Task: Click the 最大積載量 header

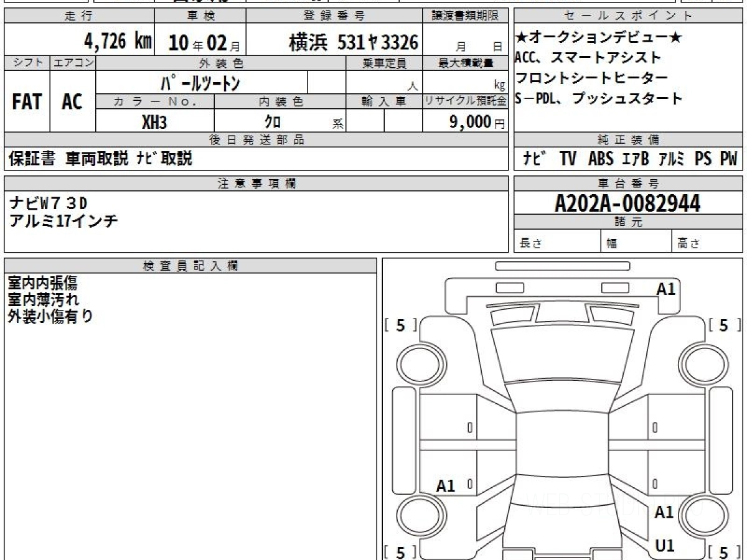Action: (x=466, y=63)
